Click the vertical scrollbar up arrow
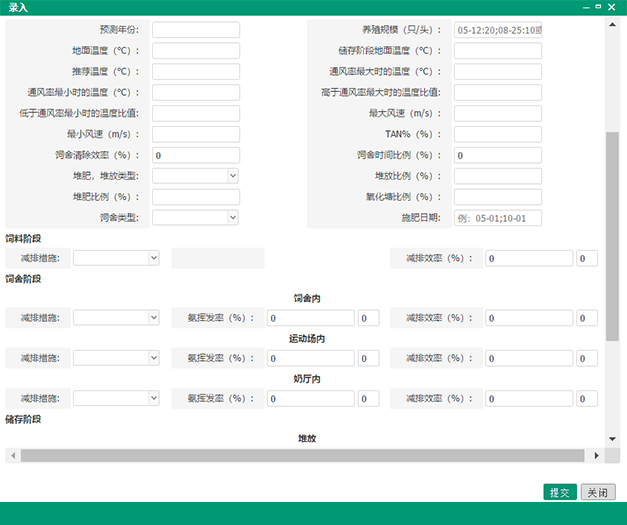The image size is (627, 525). pos(613,22)
